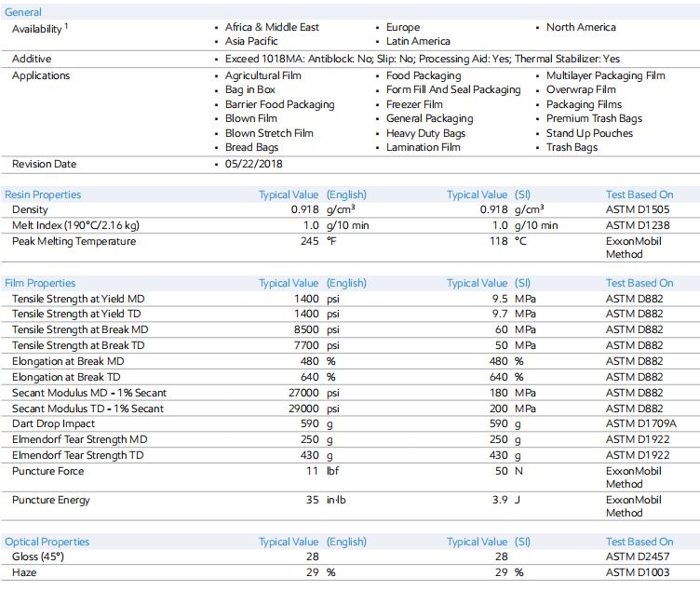Select Peak Melting Temperature row label
Screen dimensions: 700x590
pyautogui.click(x=74, y=241)
